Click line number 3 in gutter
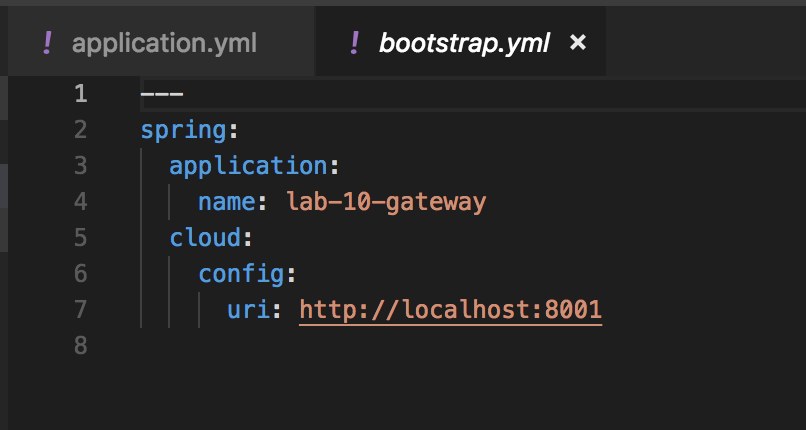The height and width of the screenshot is (430, 806). coord(80,166)
